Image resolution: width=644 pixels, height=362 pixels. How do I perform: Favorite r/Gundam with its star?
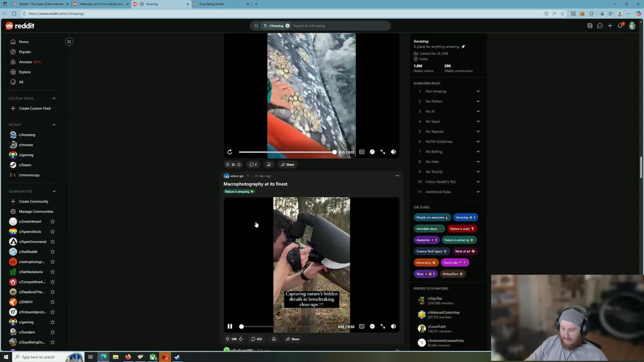tap(52, 332)
